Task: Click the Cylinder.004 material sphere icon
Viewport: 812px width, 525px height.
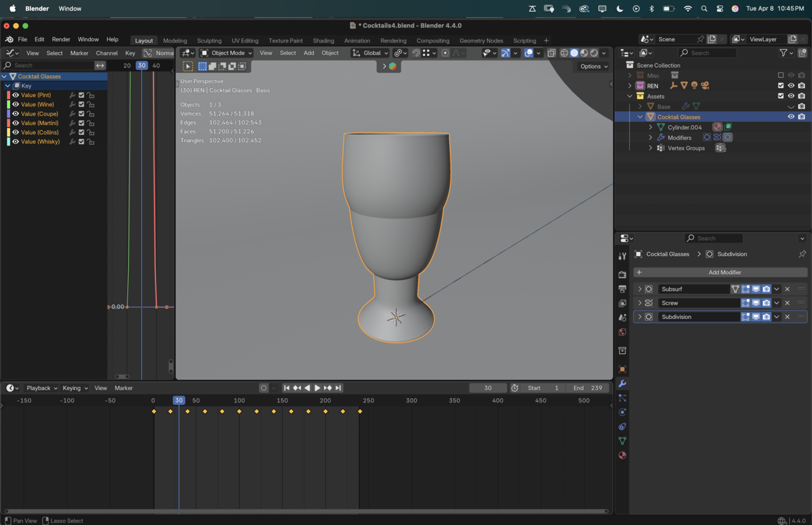Action: pyautogui.click(x=717, y=128)
